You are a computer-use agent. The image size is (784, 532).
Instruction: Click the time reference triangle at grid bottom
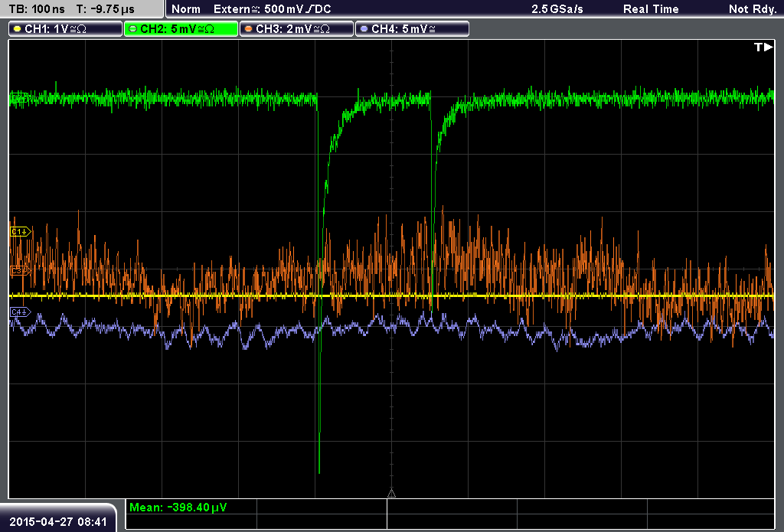[x=391, y=494]
